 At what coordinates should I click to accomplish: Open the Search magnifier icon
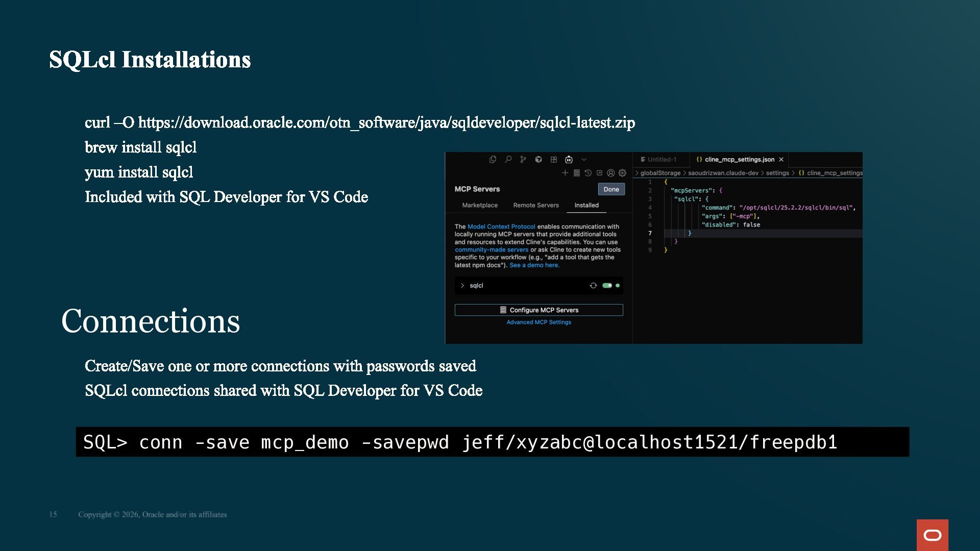508,159
